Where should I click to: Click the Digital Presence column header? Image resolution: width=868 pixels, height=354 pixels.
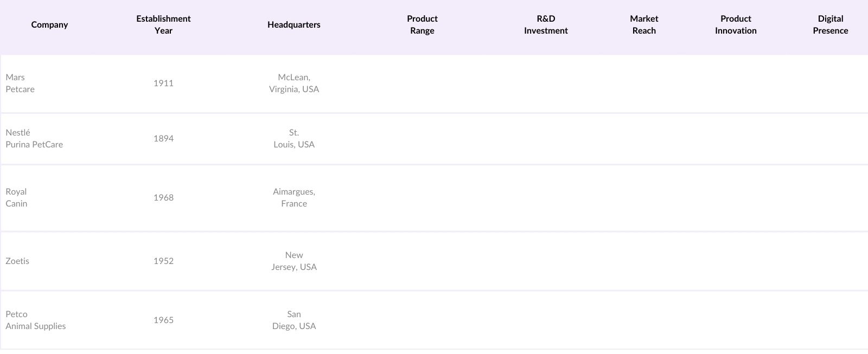coord(830,24)
